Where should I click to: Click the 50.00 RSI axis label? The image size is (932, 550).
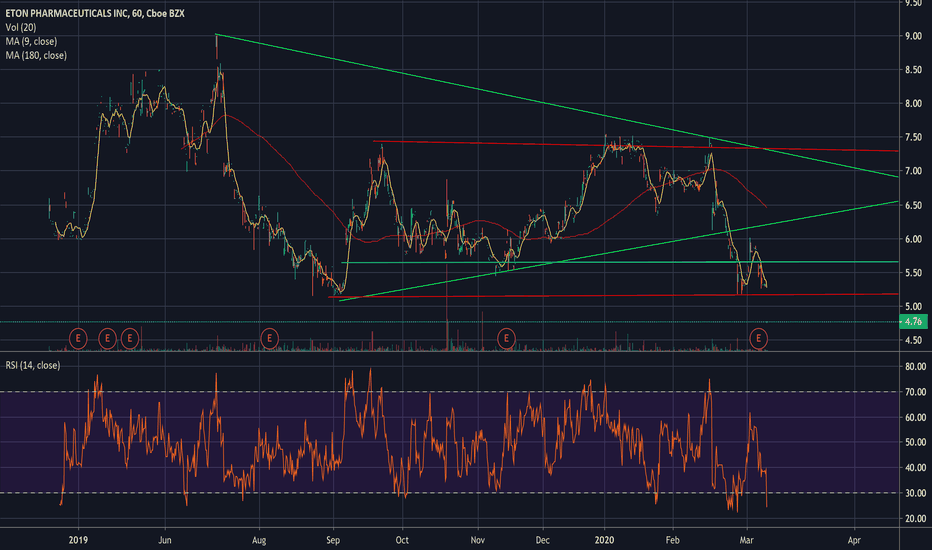point(915,442)
